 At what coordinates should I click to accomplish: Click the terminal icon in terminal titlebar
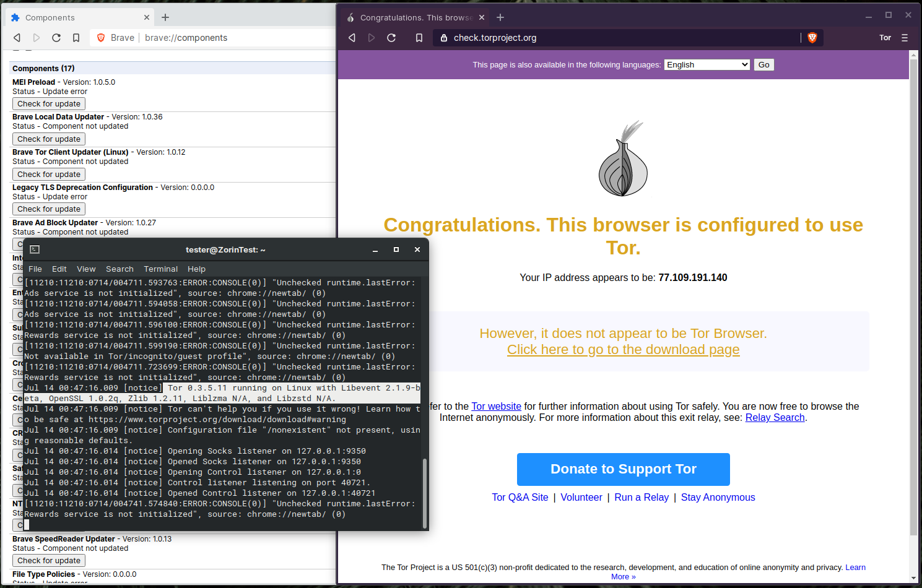(x=35, y=249)
